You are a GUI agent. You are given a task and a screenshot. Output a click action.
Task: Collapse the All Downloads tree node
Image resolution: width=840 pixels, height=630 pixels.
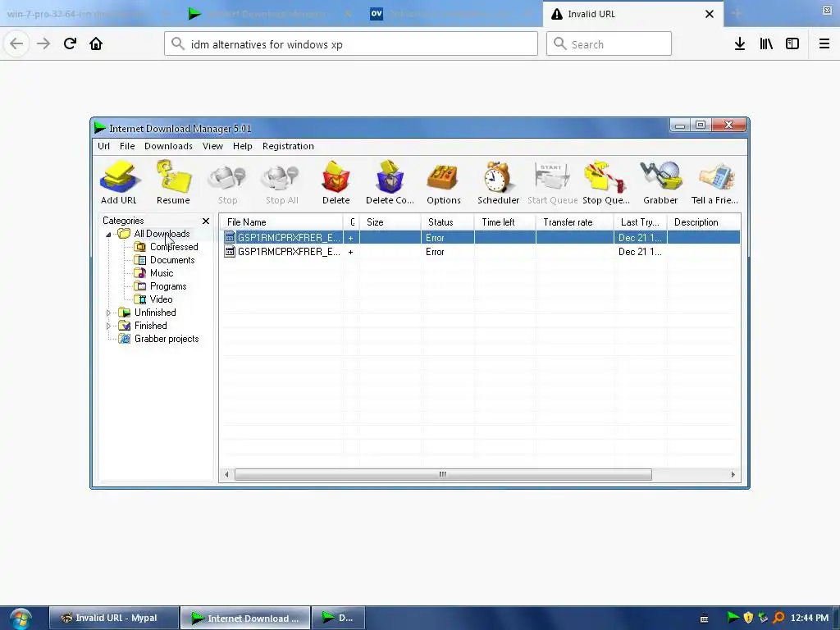tap(108, 234)
